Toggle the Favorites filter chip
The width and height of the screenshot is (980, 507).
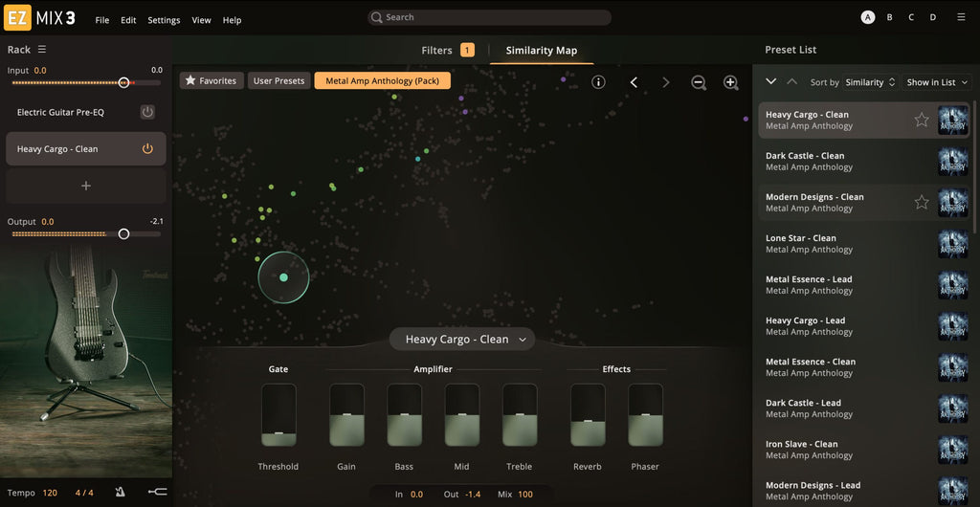coord(212,80)
